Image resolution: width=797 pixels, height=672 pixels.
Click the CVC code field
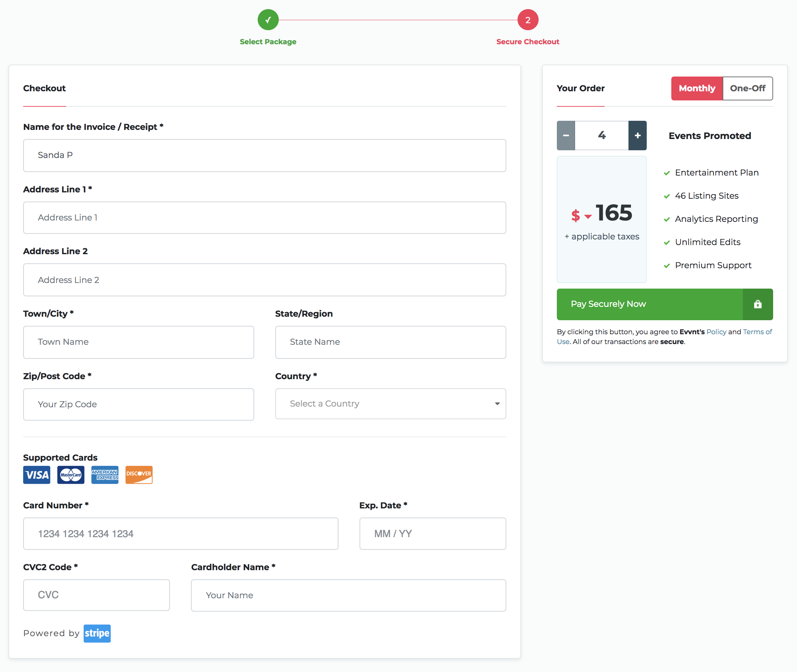coord(97,595)
